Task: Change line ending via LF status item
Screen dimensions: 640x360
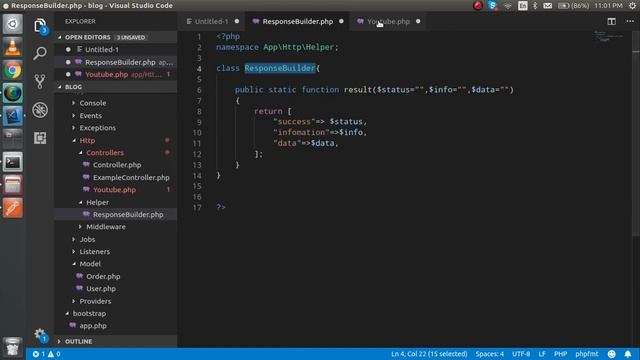Action: pos(542,354)
